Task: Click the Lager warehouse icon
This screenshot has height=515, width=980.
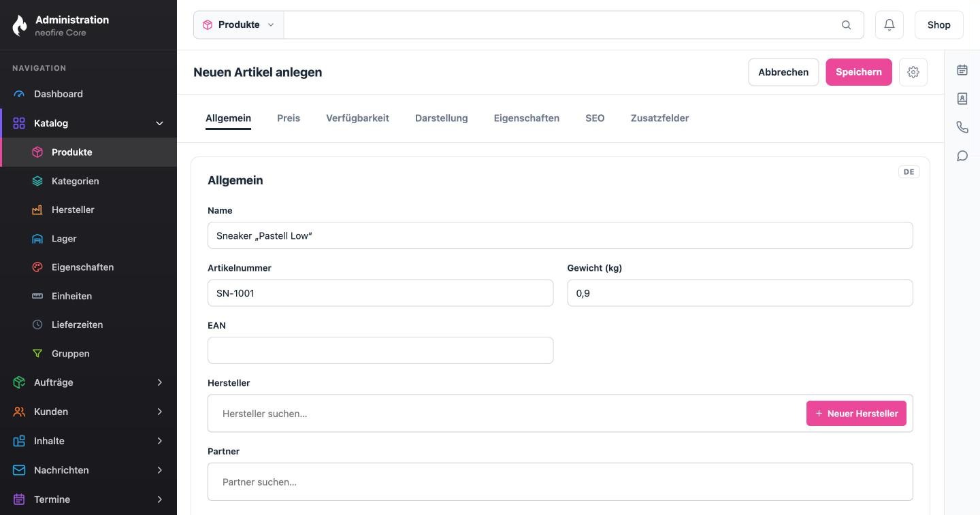Action: pyautogui.click(x=37, y=239)
